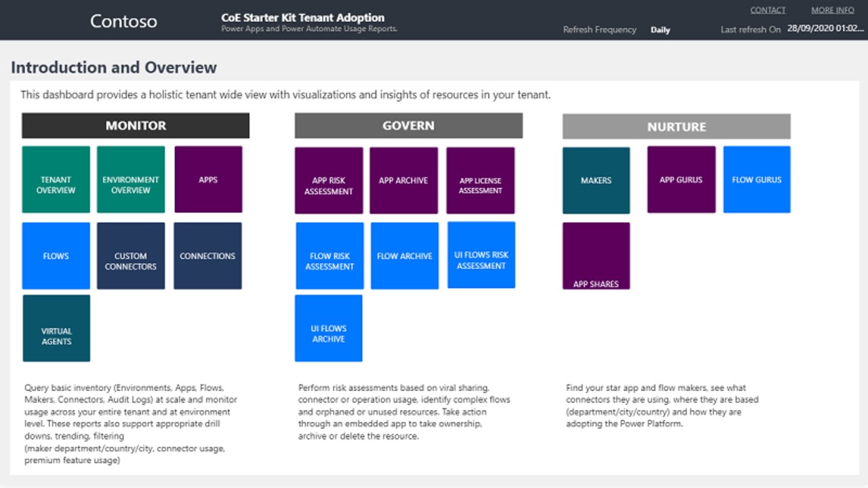This screenshot has height=488, width=868.
Task: Open the App License Assessment tile
Action: [x=480, y=181]
